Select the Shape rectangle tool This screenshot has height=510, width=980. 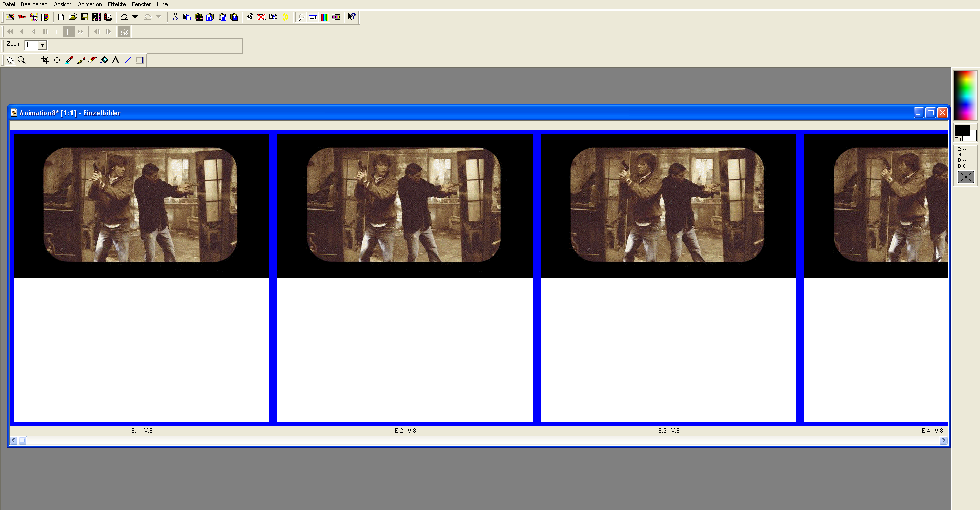tap(139, 60)
